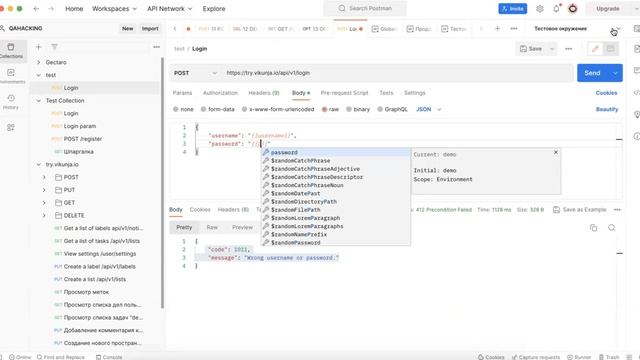Switch to the Params tab
This screenshot has height=360, width=640.
[x=182, y=93]
